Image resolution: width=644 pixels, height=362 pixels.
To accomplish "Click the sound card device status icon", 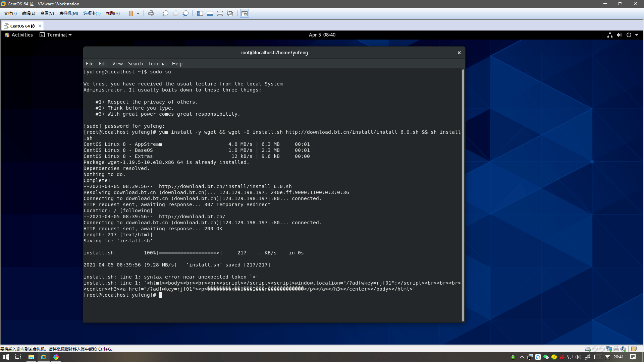I will pyautogui.click(x=623, y=349).
